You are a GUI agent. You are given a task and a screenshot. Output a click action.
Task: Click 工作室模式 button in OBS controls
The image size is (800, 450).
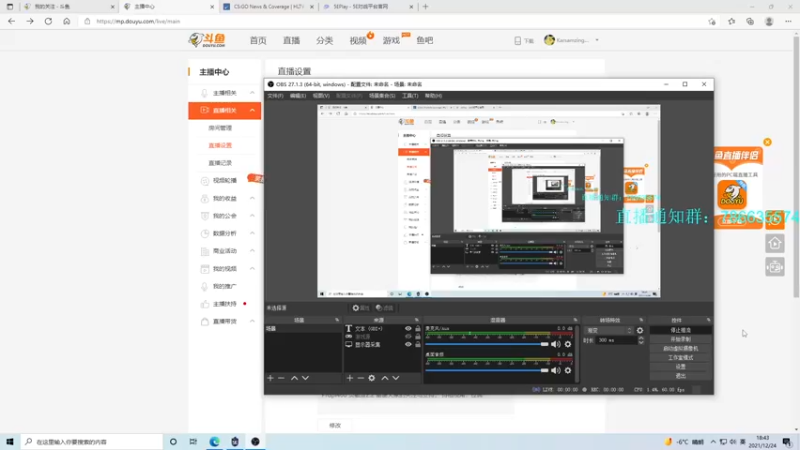680,358
